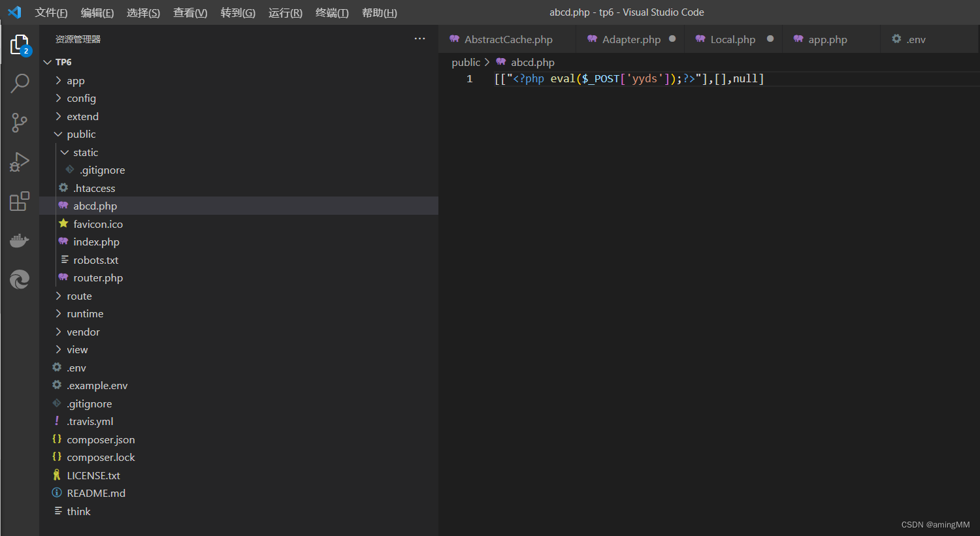Expand the view folder

click(x=58, y=349)
